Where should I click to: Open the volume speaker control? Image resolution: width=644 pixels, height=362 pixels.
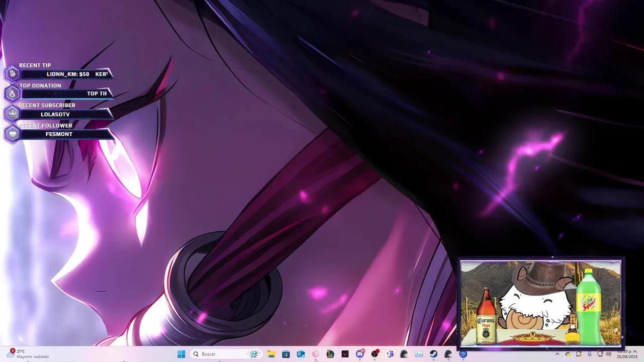click(x=608, y=354)
